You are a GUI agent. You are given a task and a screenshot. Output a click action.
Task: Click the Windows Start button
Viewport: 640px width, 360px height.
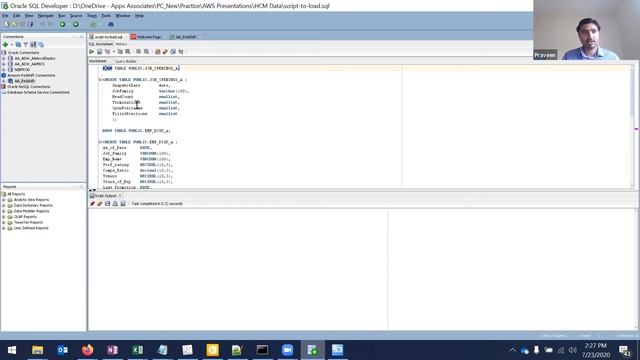pyautogui.click(x=12, y=350)
